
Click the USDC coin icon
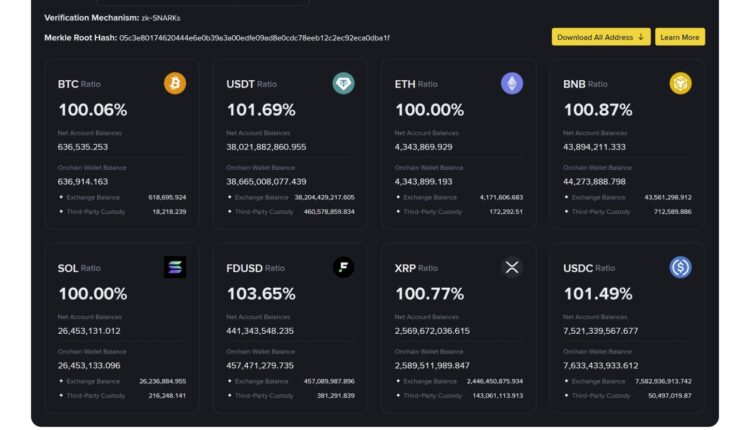(680, 267)
